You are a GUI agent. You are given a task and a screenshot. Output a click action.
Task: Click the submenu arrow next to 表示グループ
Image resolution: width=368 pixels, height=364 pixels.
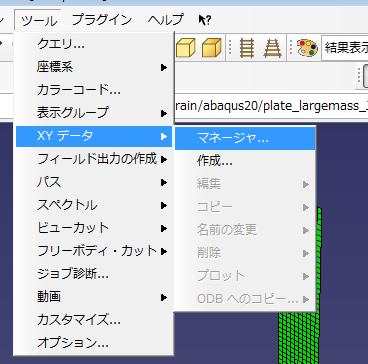(x=163, y=113)
